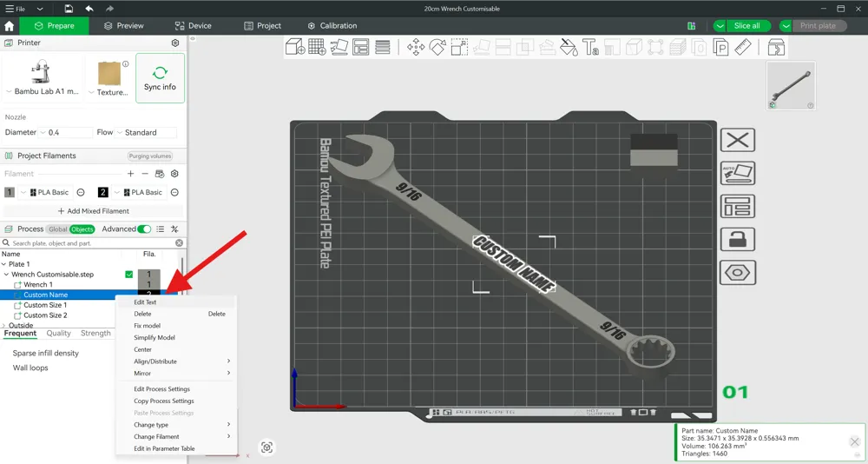
Task: Select the Color painting bucket tool
Action: [x=569, y=47]
